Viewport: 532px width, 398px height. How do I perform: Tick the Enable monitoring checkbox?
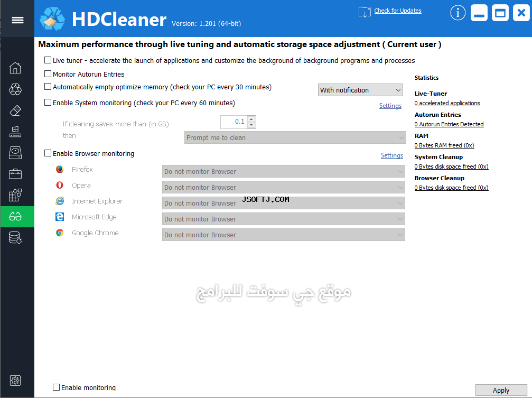[x=57, y=387]
